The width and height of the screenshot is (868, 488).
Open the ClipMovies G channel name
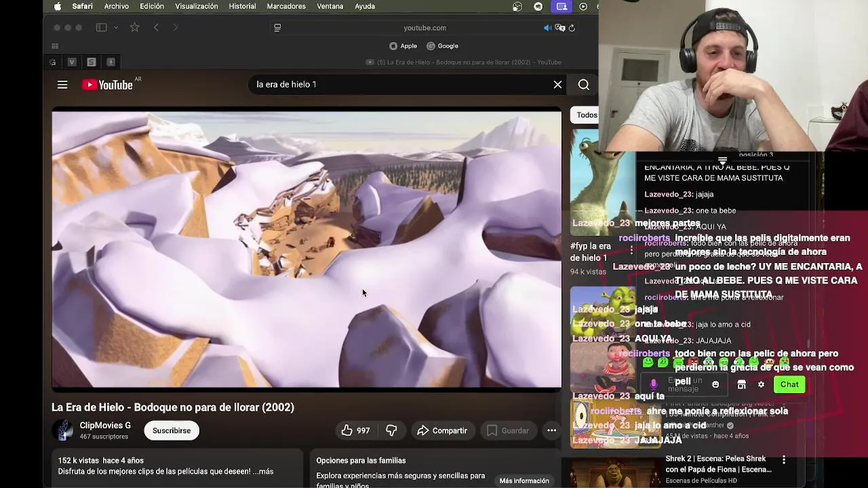coord(105,426)
